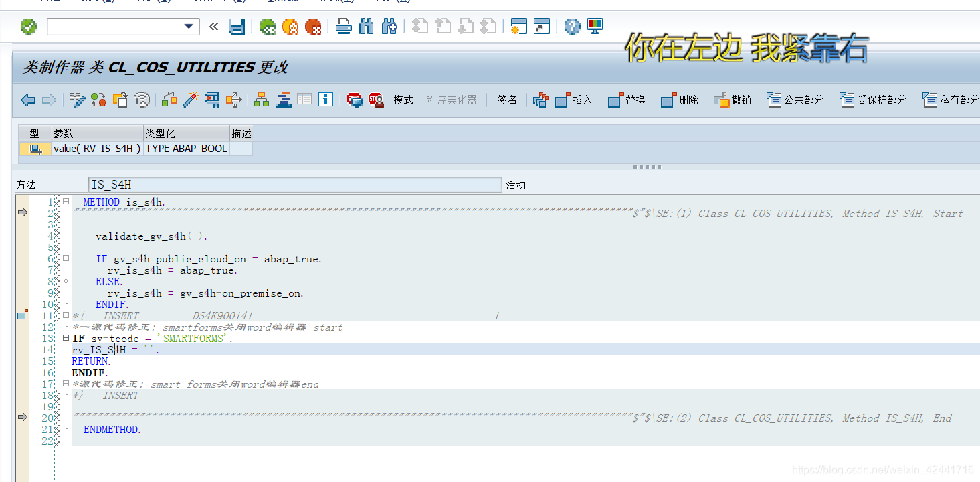This screenshot has width=980, height=482.
Task: Click the red Cancel icon
Action: [x=312, y=27]
